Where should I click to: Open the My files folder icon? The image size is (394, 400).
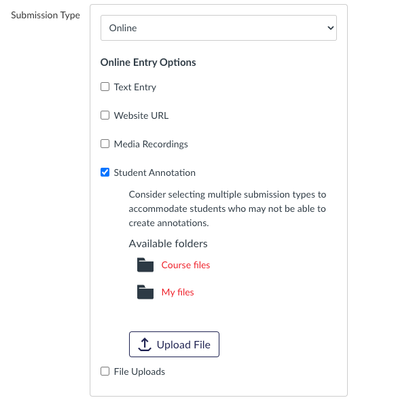pyautogui.click(x=145, y=292)
